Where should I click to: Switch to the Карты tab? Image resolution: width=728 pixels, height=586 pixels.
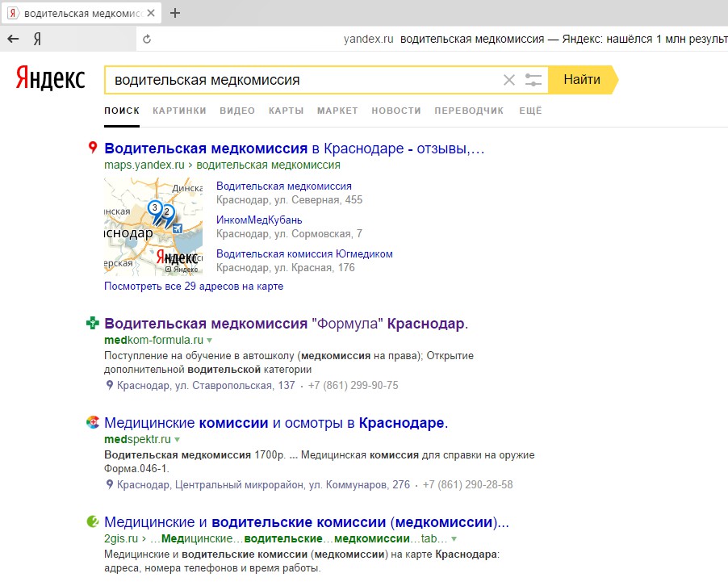[x=286, y=111]
